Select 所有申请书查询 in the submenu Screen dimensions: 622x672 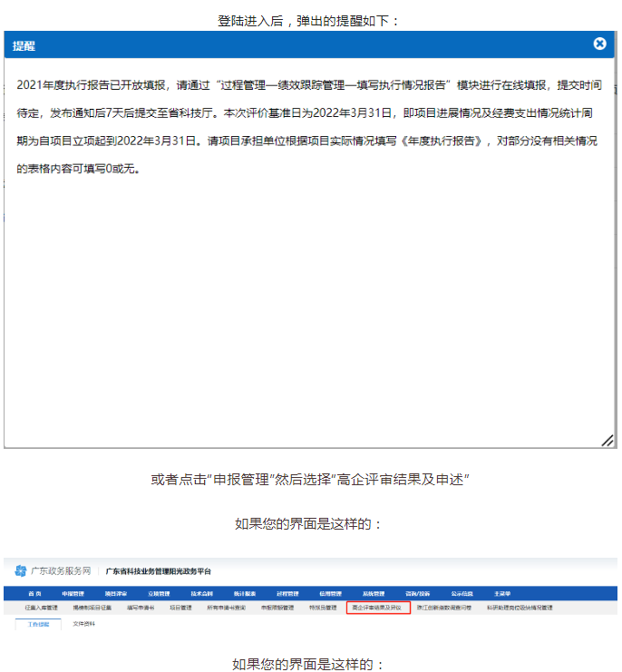[226, 608]
